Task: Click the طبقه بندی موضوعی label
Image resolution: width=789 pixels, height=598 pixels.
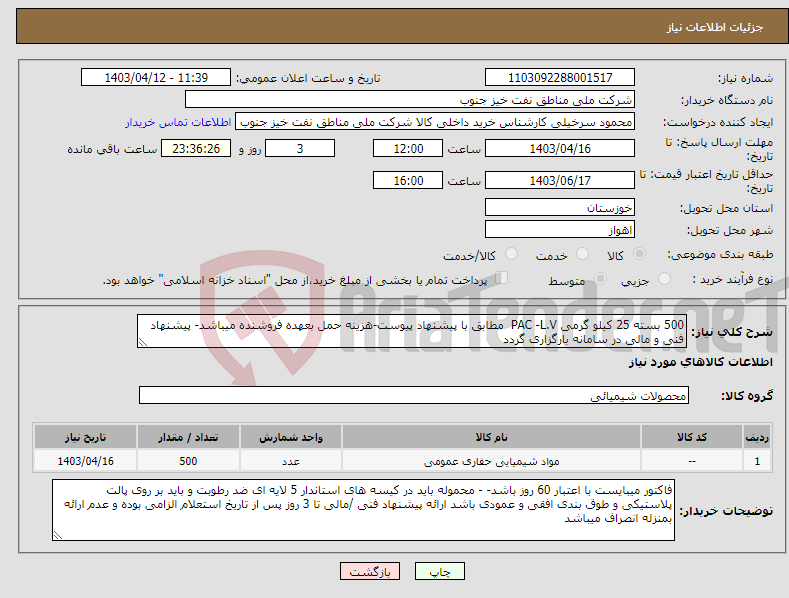Action: click(720, 254)
